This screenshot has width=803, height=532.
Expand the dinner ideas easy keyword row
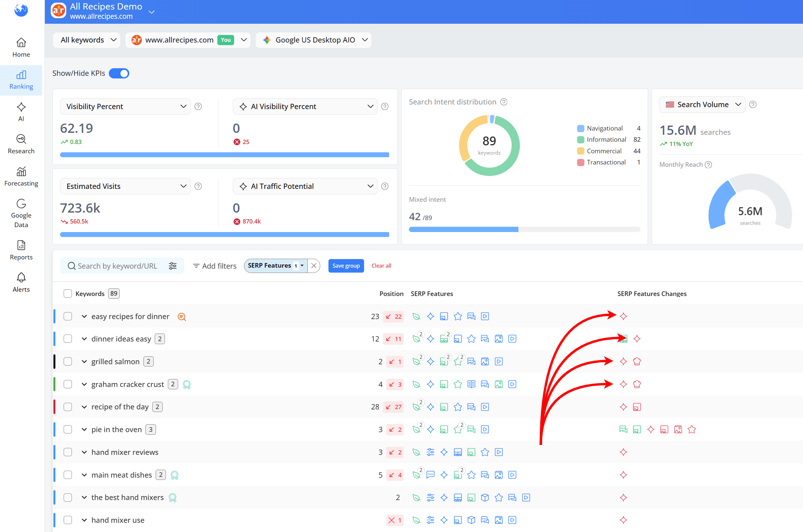click(x=84, y=339)
